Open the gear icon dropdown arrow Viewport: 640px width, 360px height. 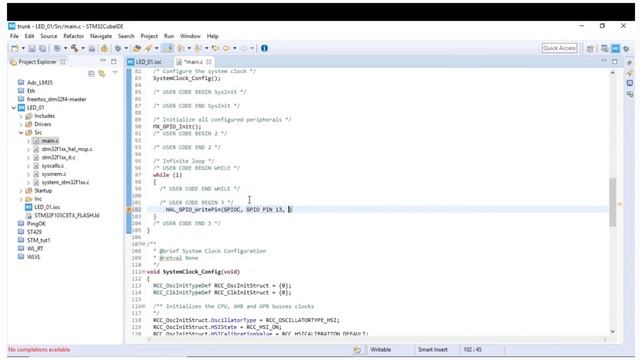(x=126, y=48)
